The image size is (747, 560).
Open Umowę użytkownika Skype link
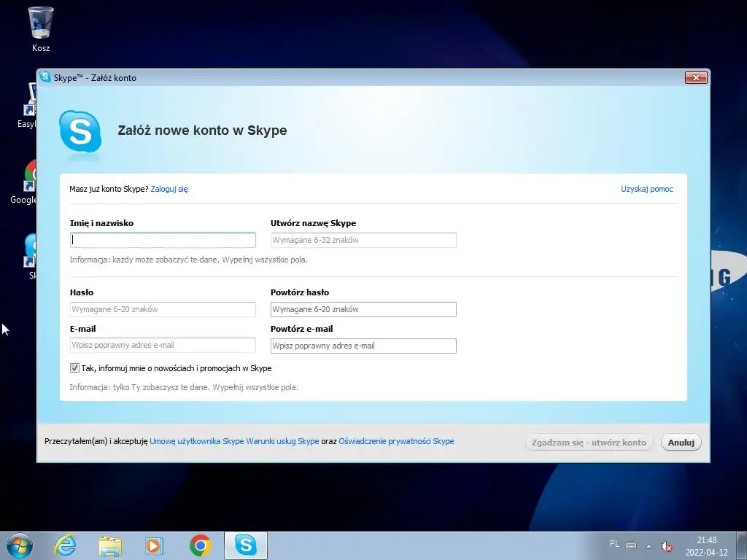(197, 441)
